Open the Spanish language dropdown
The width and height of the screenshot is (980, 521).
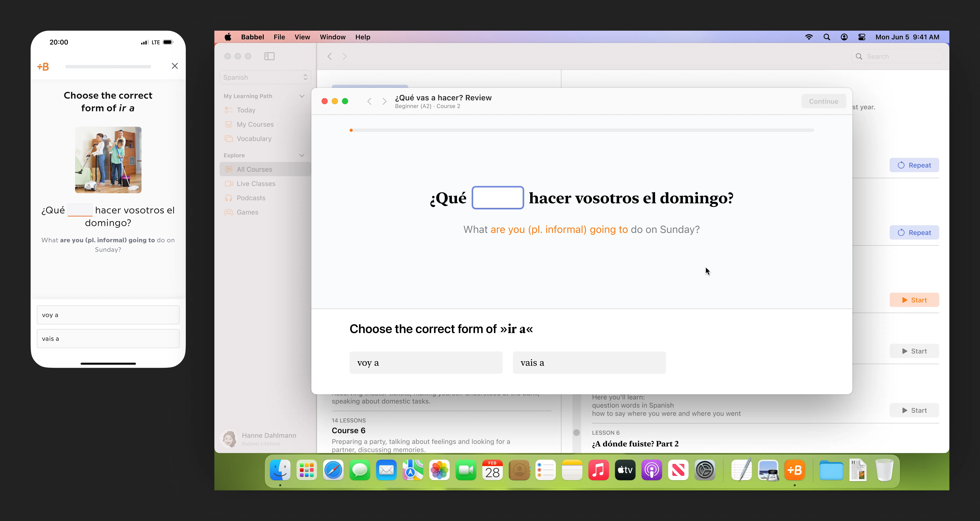coord(265,77)
